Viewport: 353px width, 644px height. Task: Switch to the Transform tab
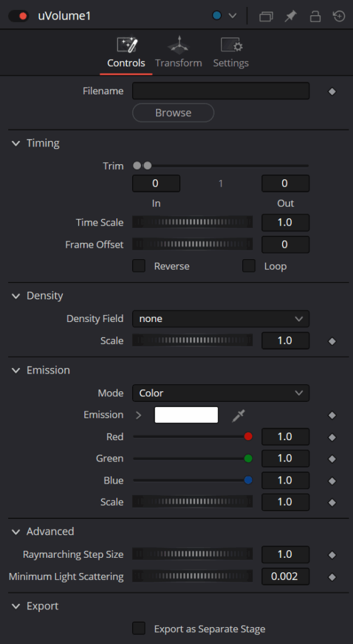coord(178,53)
